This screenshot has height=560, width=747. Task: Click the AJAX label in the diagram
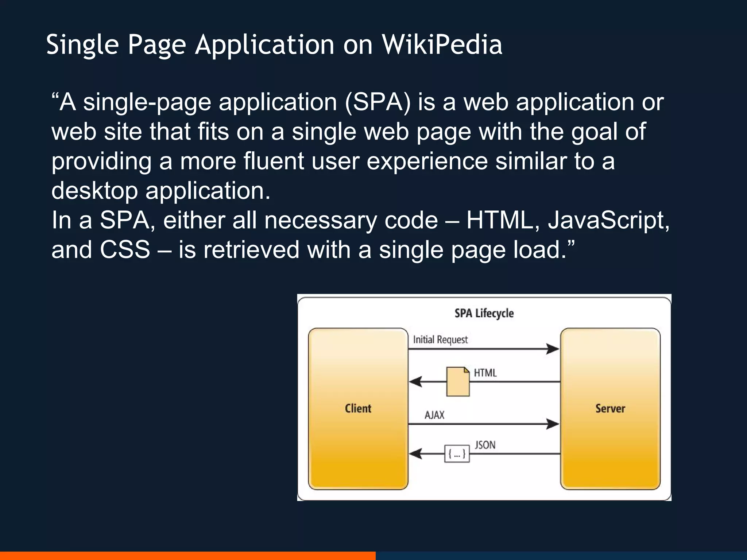[x=434, y=415]
